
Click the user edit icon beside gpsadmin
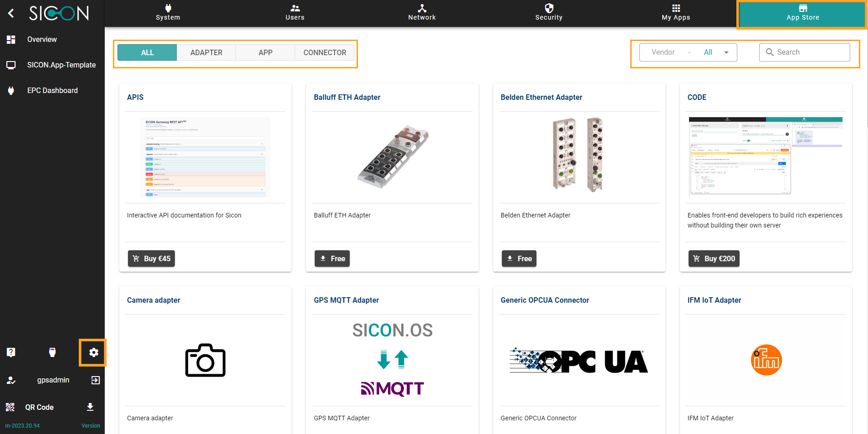coord(11,380)
